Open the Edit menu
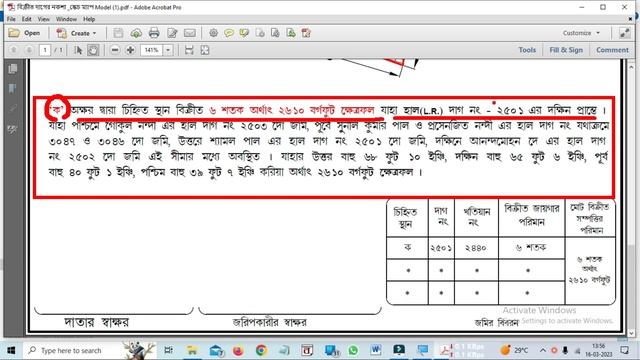This screenshot has height=360, width=640. [x=27, y=19]
